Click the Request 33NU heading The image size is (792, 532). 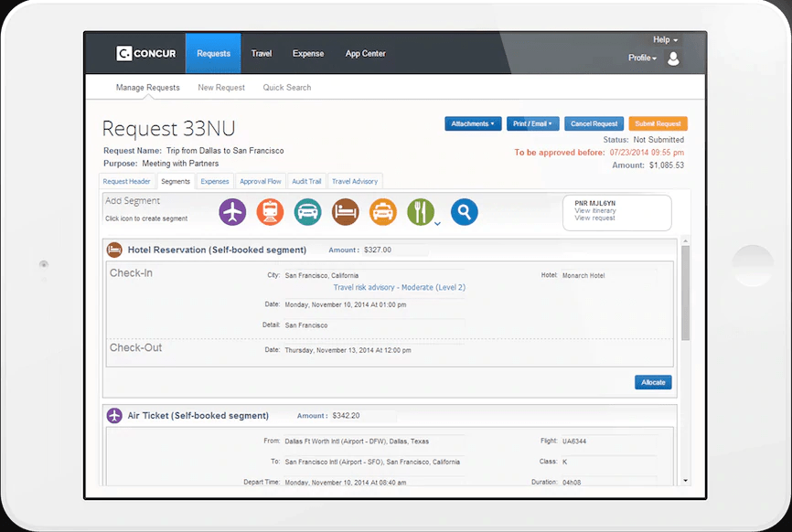168,129
